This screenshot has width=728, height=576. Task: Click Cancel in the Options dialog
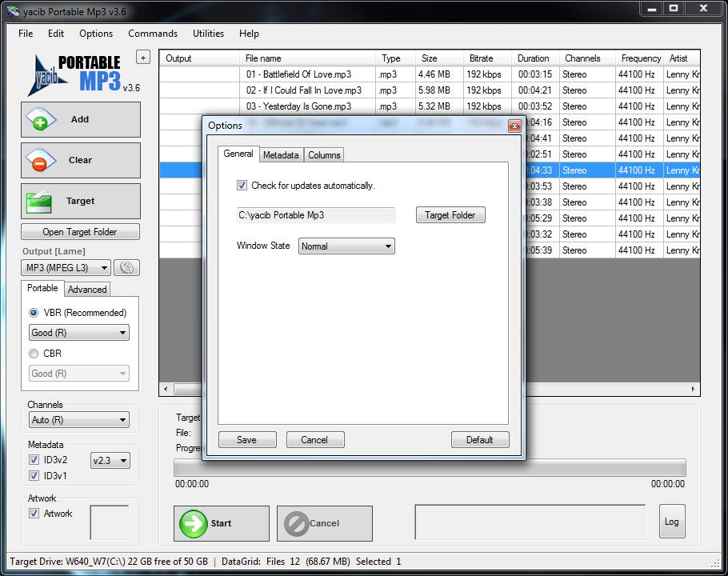[x=314, y=439]
